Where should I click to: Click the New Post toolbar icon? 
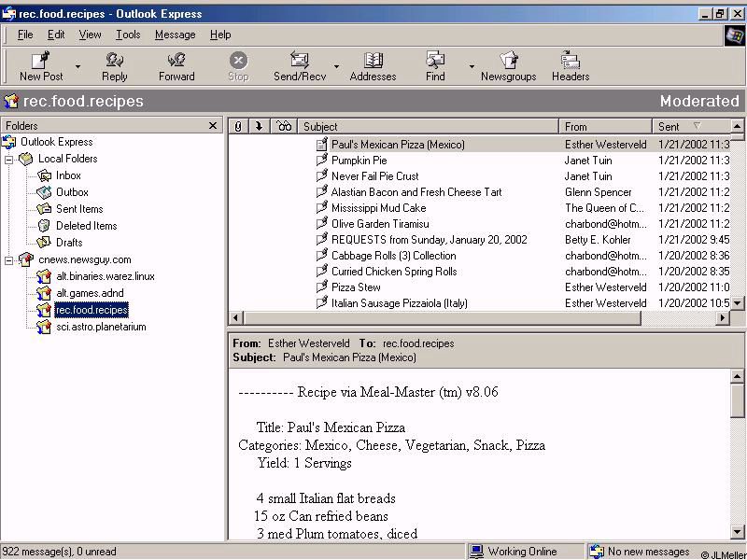[41, 61]
